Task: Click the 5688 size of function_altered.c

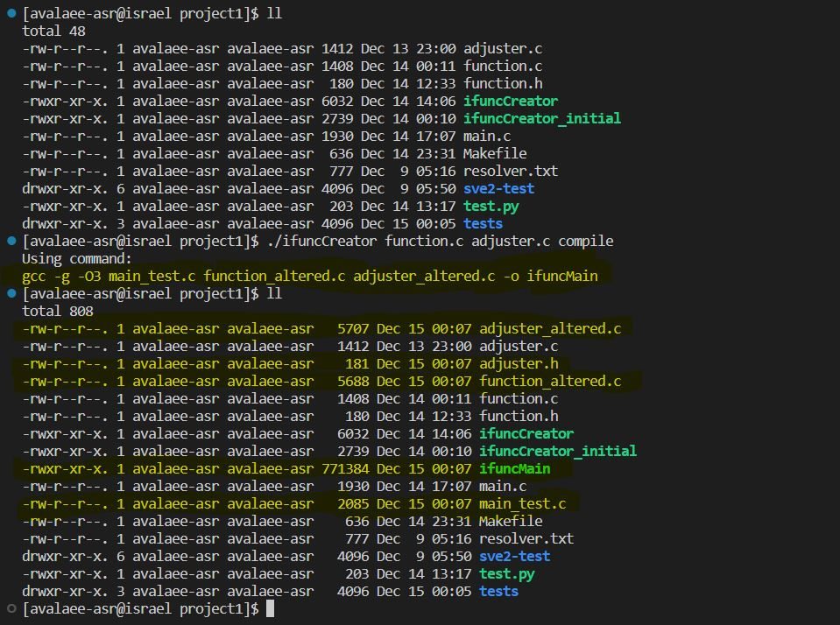Action: tap(353, 382)
